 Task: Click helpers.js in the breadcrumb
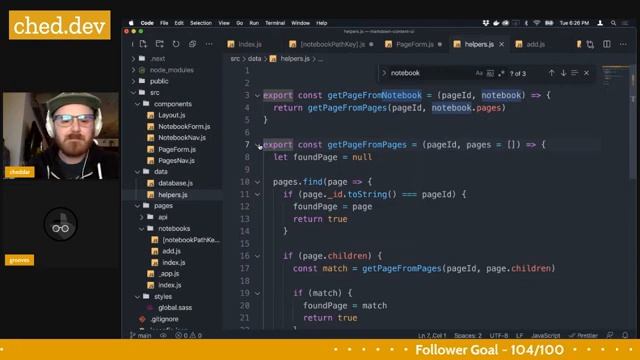pos(295,59)
